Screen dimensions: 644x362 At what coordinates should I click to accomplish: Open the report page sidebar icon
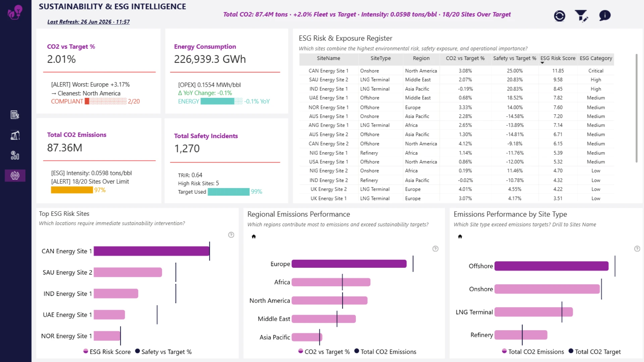(x=15, y=115)
